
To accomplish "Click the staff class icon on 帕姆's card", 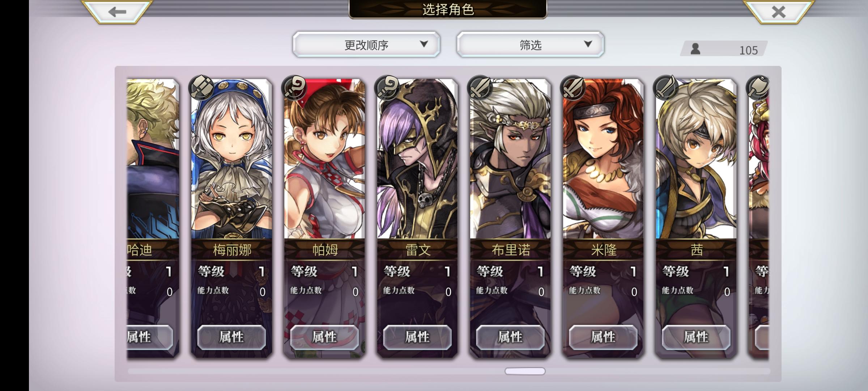I will [x=294, y=87].
